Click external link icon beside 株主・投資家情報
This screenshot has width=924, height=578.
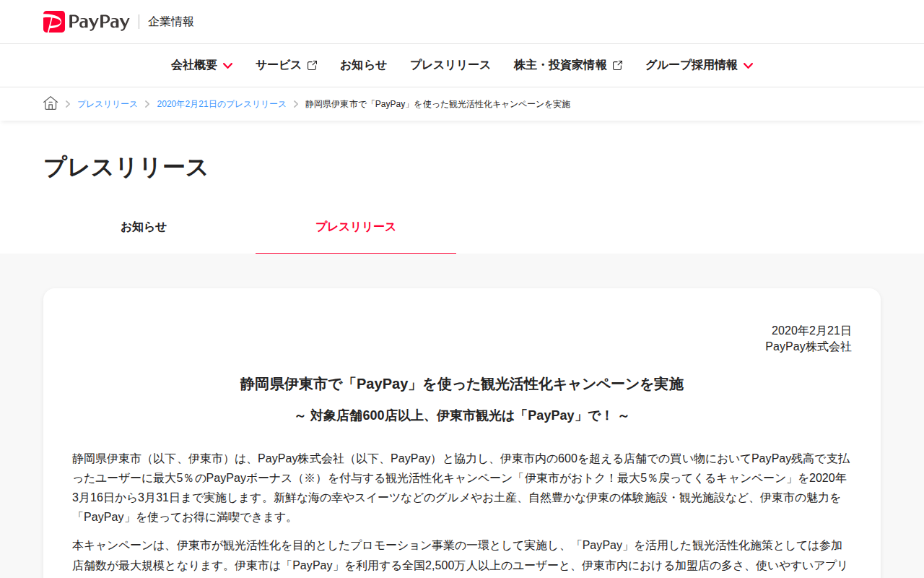[617, 66]
